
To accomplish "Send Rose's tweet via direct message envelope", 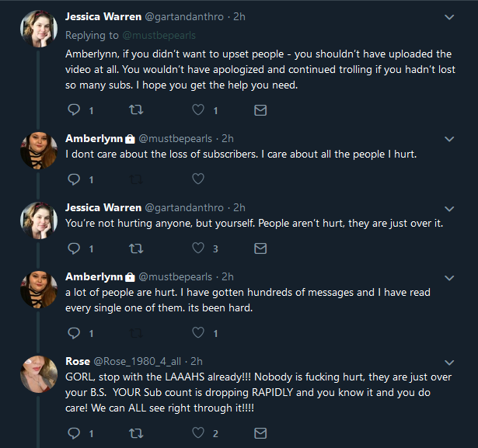I will 260,433.
